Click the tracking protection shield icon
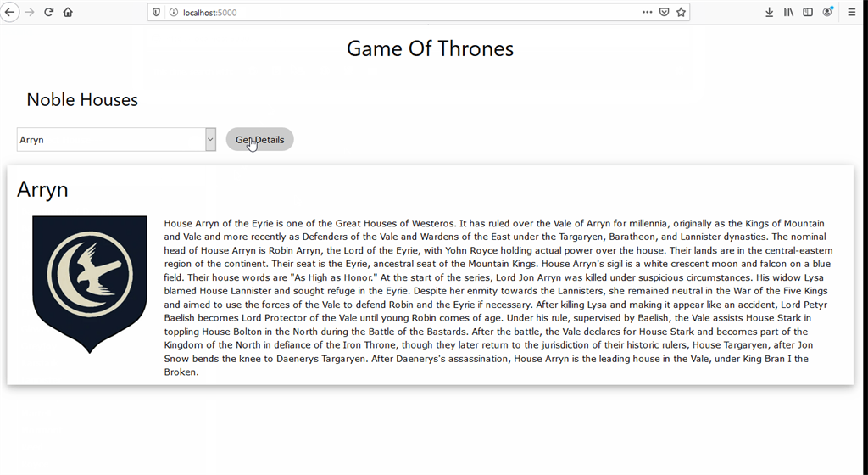Screen dimensions: 868x475 [x=157, y=12]
